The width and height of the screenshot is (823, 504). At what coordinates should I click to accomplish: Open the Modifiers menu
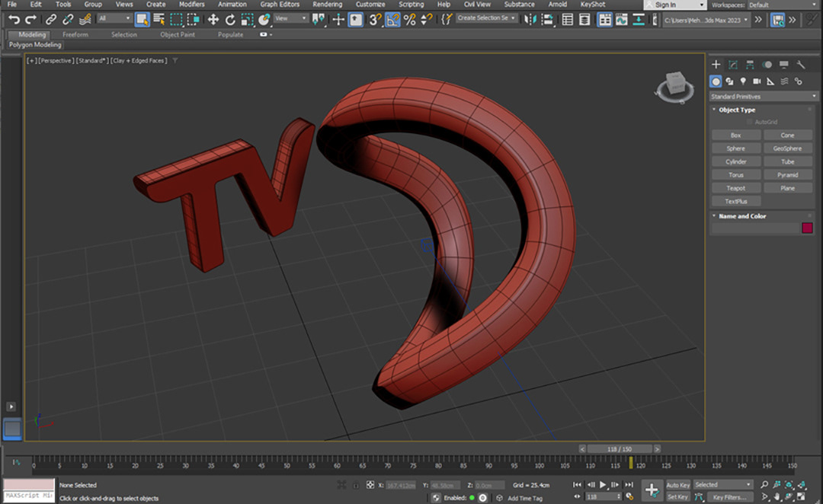tap(191, 5)
